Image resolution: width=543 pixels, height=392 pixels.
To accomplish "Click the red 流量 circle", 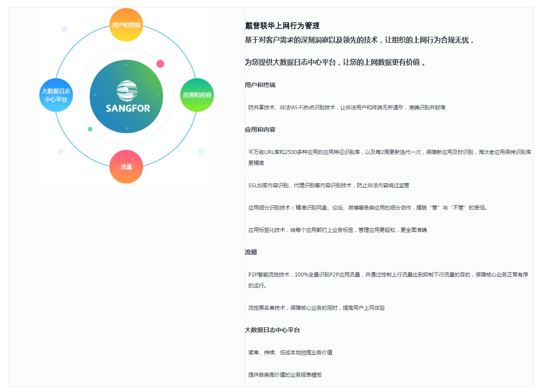I will (x=126, y=167).
